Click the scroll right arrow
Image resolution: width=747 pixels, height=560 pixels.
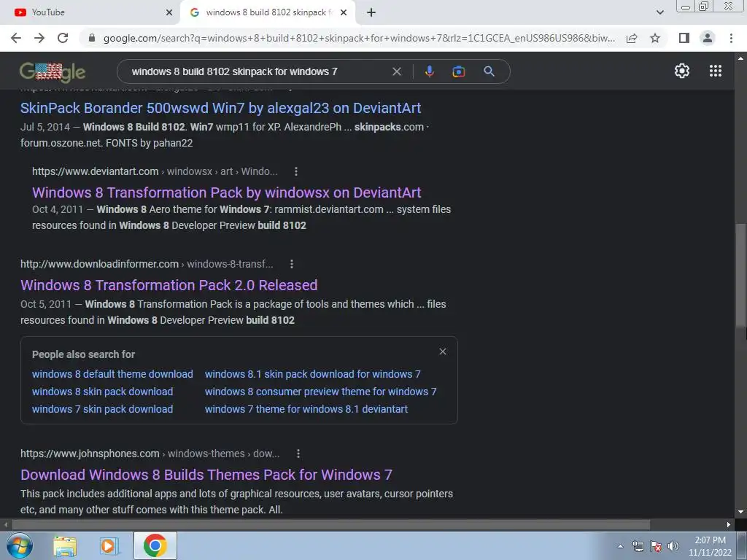[729, 525]
